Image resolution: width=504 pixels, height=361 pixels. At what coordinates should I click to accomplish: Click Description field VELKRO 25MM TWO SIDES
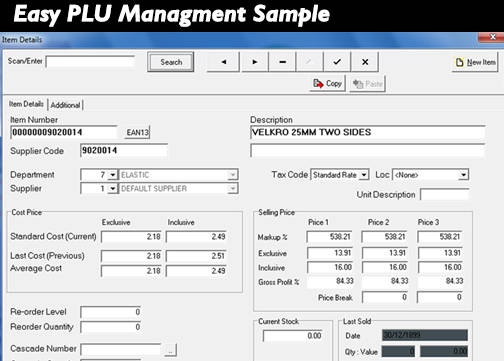tap(367, 132)
